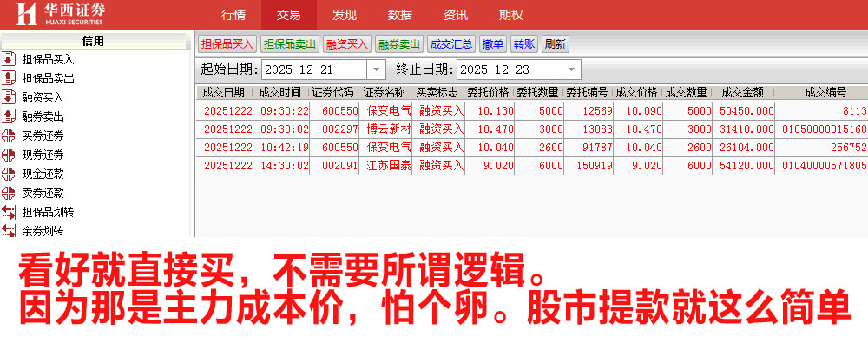Open 担保品卖出 in the sidebar list

point(48,79)
